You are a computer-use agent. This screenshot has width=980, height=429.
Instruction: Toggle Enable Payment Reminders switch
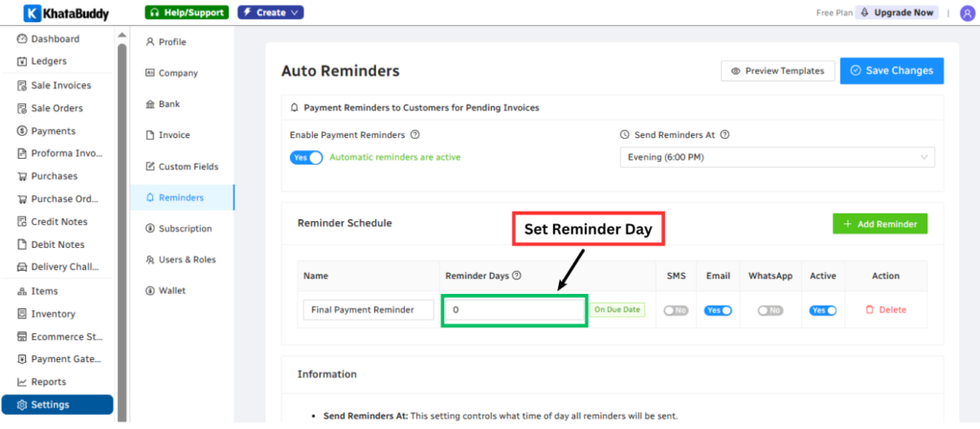coord(306,157)
